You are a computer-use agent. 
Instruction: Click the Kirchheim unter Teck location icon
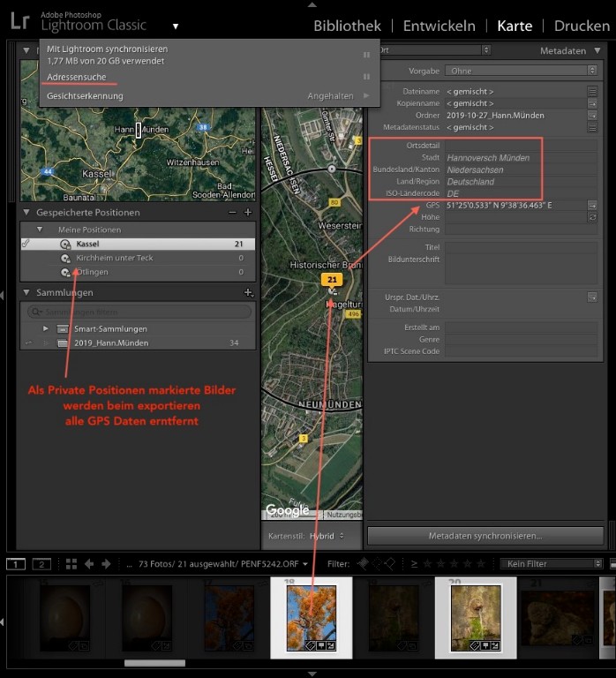[65, 259]
